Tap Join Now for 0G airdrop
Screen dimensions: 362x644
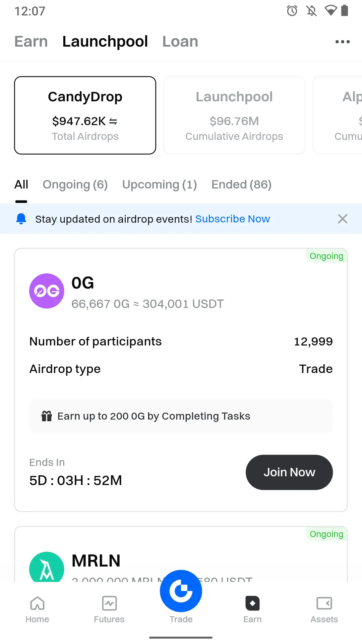pos(289,472)
